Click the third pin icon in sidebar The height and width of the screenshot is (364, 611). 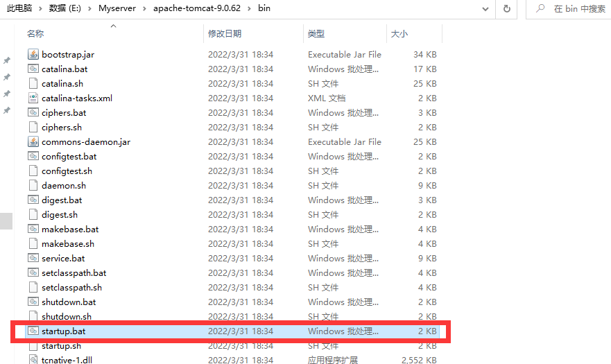point(7,94)
